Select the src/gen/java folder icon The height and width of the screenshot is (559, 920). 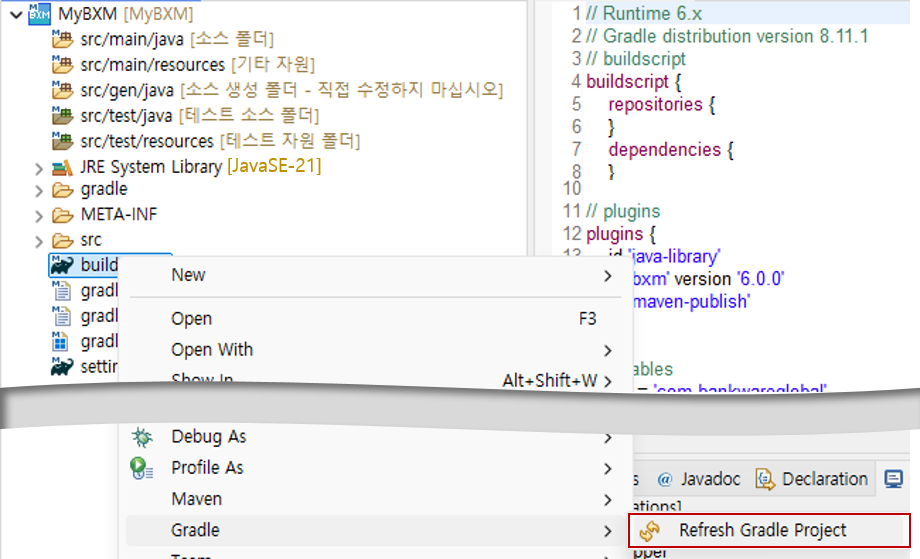pos(62,90)
